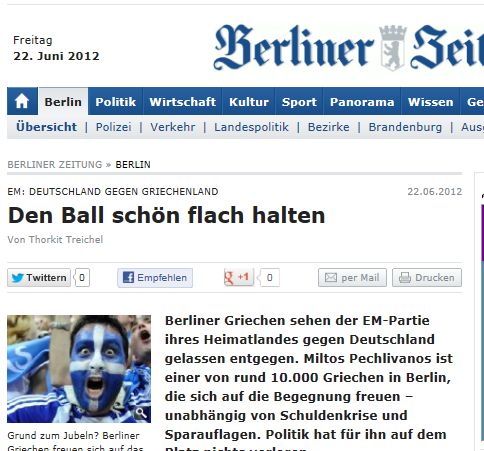Click the Berliner Zeitung bear logo

393,47
